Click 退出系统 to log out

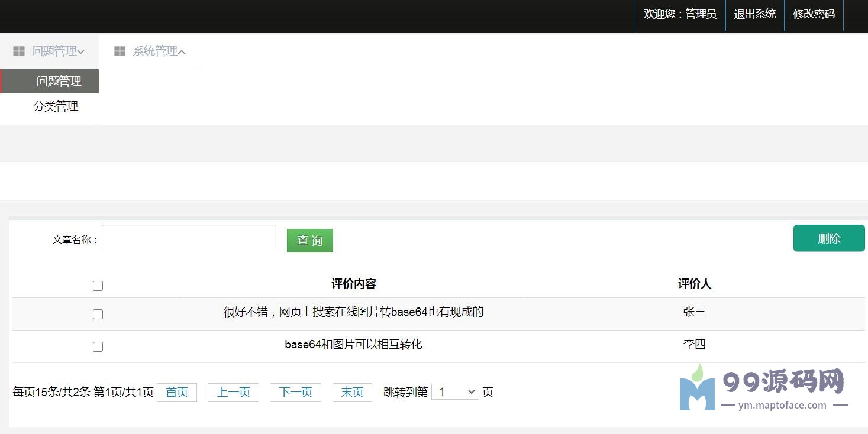click(755, 14)
